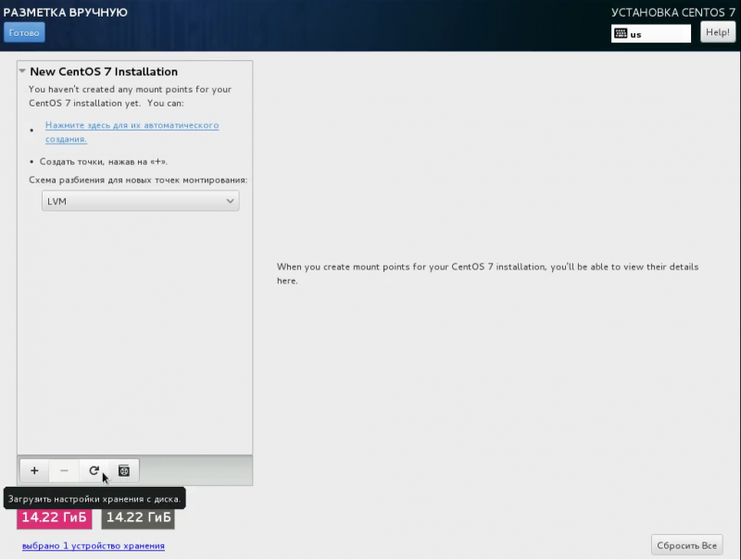Click the dark gray 14.22 ГиБ total space box
Screen dimensions: 741x560
138,517
